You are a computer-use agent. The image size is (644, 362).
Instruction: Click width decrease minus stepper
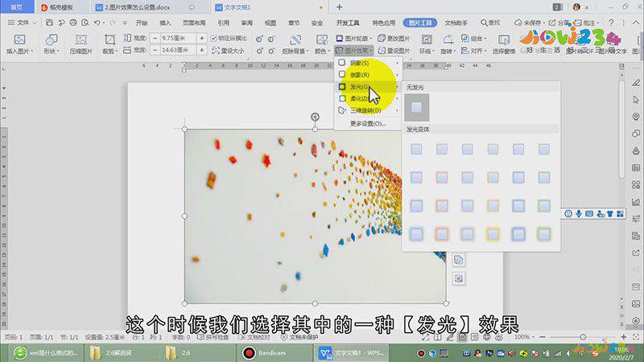pos(155,50)
